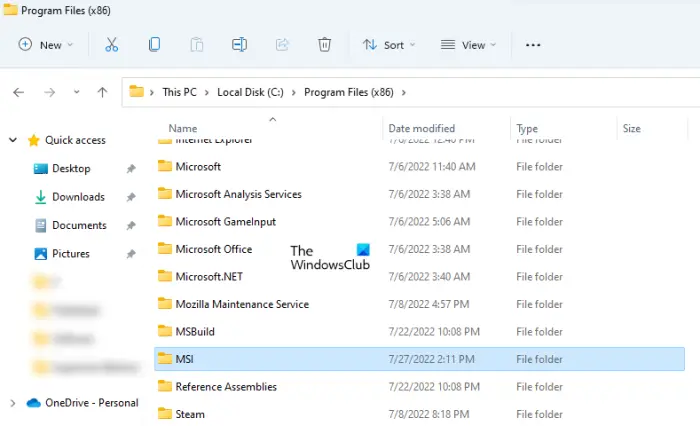The width and height of the screenshot is (700, 426).
Task: Expand chevron before This PC in address bar
Action: [152, 92]
